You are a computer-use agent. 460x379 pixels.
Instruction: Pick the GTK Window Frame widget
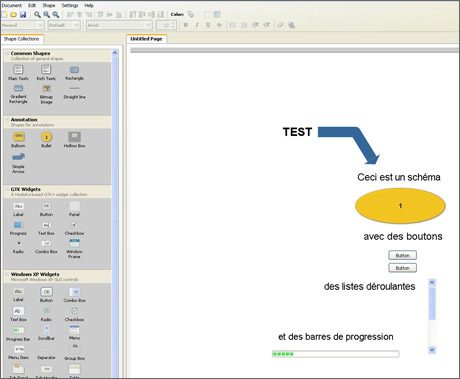tap(74, 249)
